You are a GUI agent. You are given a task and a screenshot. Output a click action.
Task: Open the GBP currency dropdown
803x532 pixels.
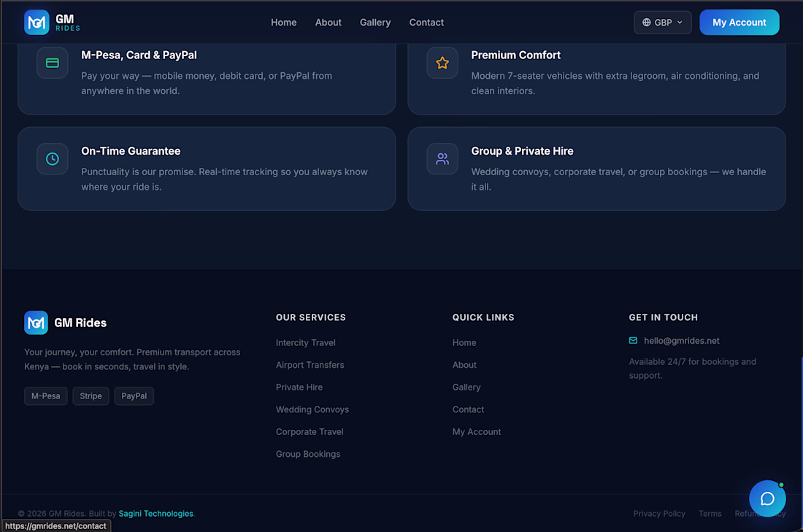pos(663,23)
